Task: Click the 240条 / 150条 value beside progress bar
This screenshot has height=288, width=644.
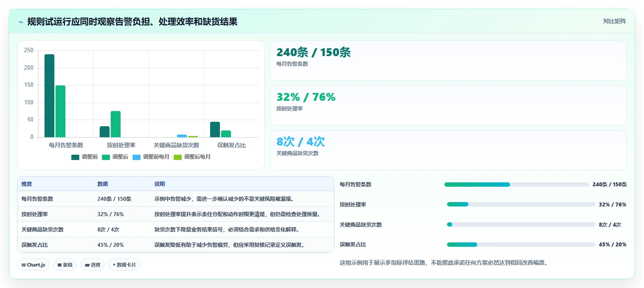Action: coord(609,185)
